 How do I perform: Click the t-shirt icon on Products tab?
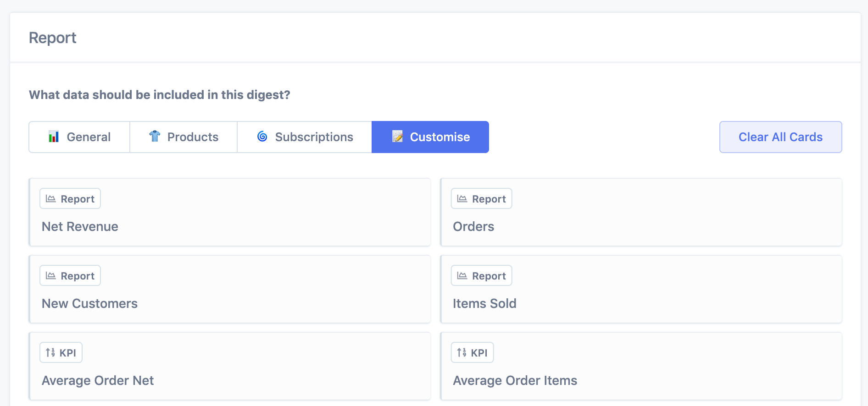(x=155, y=136)
